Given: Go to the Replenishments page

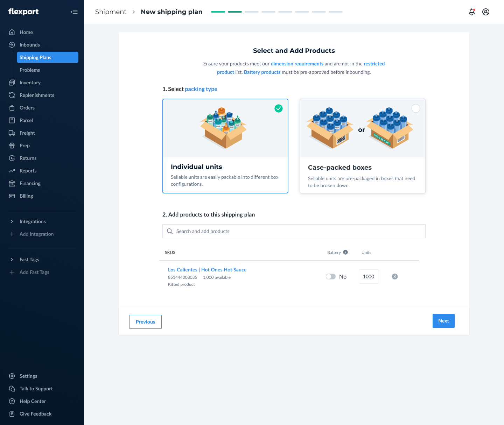Looking at the screenshot, I should coord(37,95).
